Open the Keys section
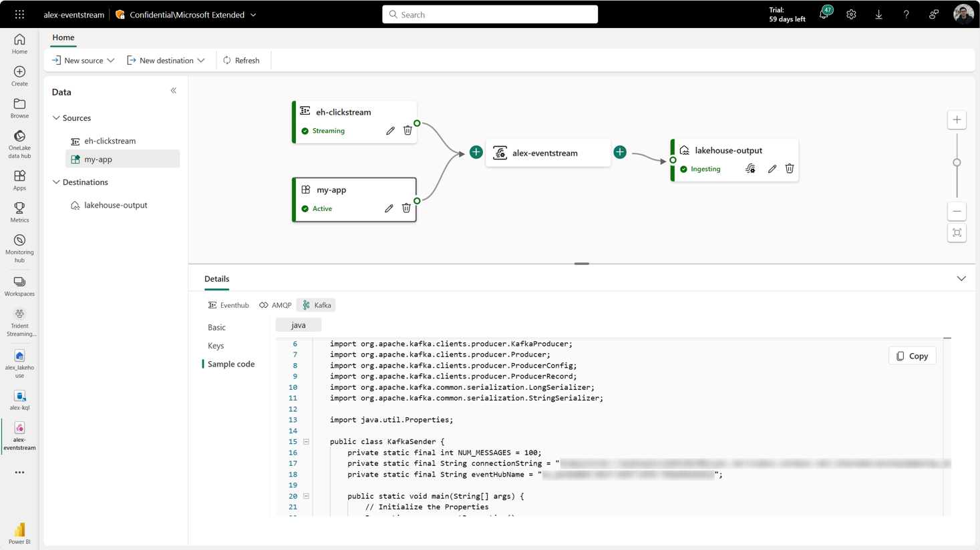The width and height of the screenshot is (980, 550). pyautogui.click(x=216, y=346)
